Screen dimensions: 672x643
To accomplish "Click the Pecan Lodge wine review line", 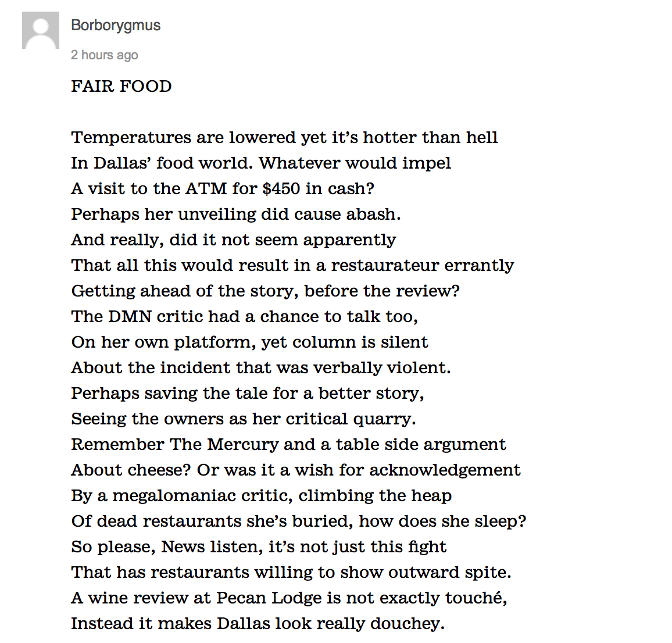I will pyautogui.click(x=289, y=598).
